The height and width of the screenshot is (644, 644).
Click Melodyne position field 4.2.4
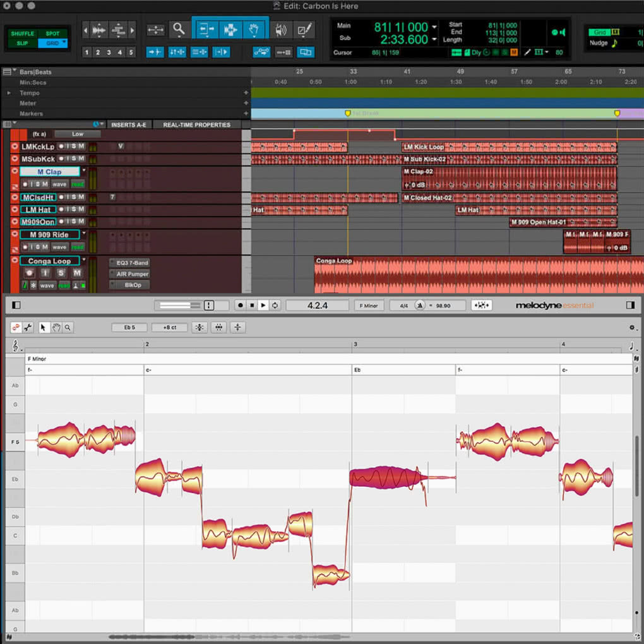(x=318, y=305)
